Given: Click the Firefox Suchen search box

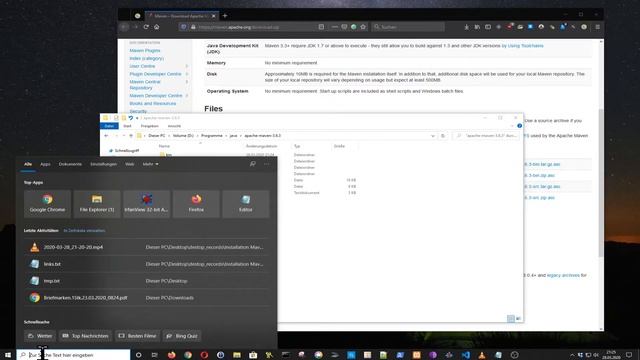Looking at the screenshot, I should [x=408, y=27].
